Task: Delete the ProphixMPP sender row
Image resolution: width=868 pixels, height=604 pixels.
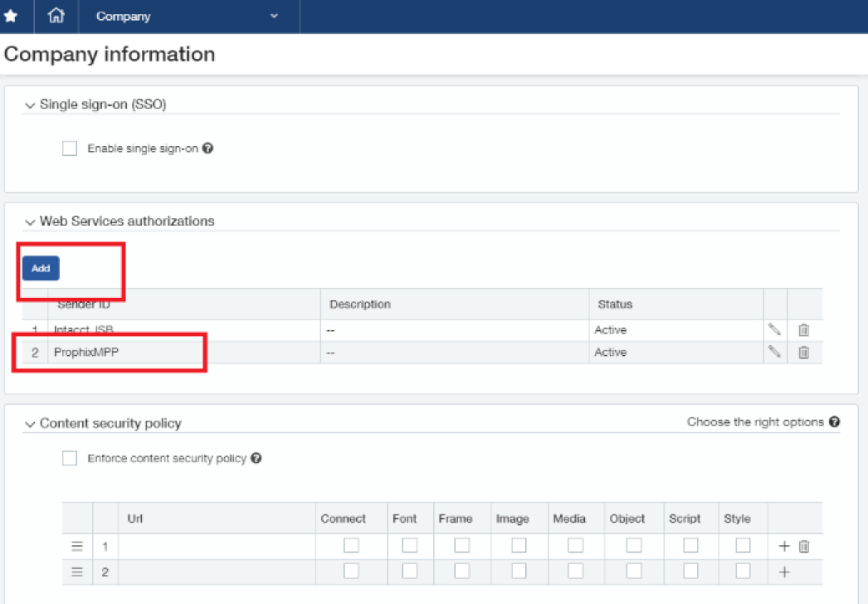Action: (x=804, y=352)
